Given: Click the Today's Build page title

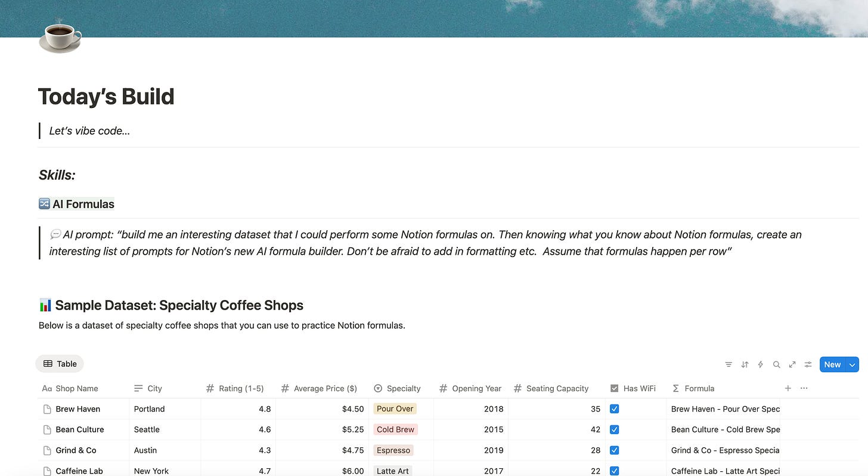Looking at the screenshot, I should click(x=106, y=97).
